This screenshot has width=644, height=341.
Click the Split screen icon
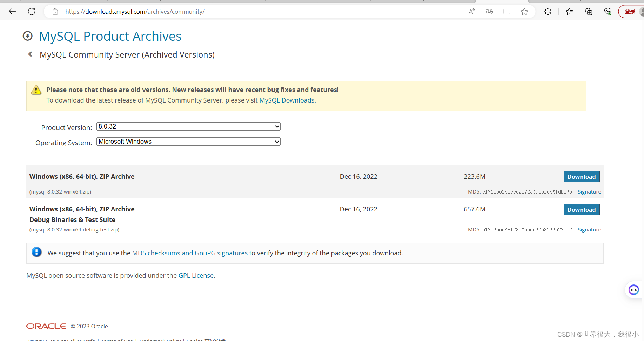coord(507,11)
